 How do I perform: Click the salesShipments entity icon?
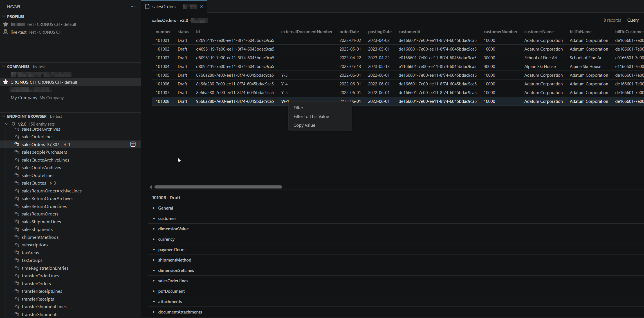click(17, 229)
